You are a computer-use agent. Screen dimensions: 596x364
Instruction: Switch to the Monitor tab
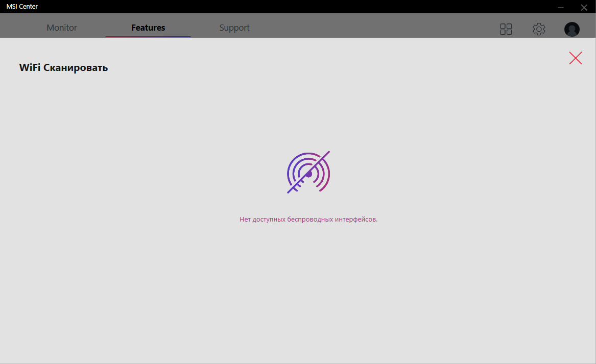point(62,28)
